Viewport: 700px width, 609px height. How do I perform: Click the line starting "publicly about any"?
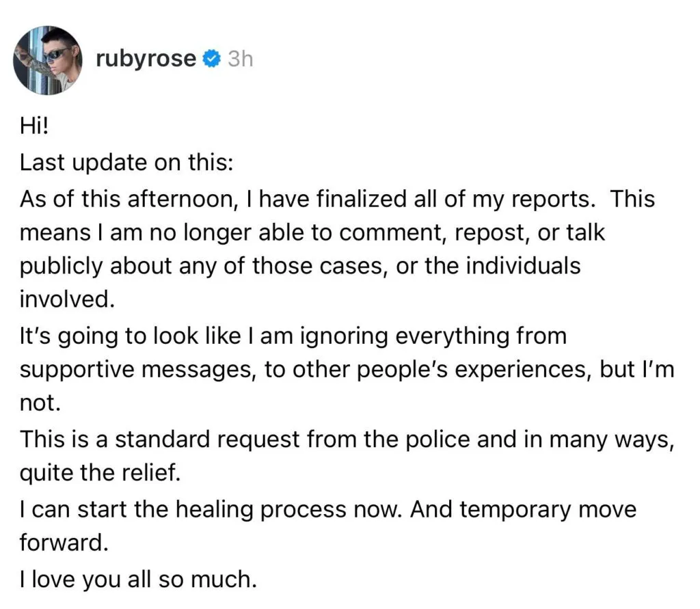(300, 265)
